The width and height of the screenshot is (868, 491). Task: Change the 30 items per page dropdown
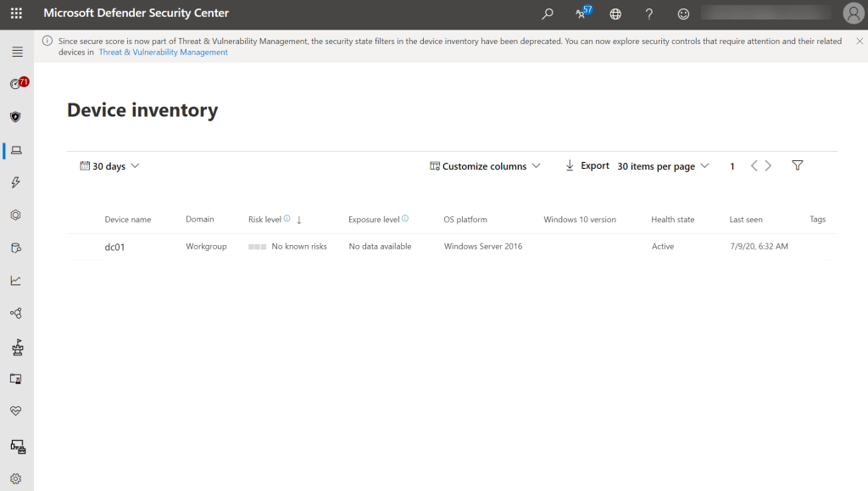663,166
